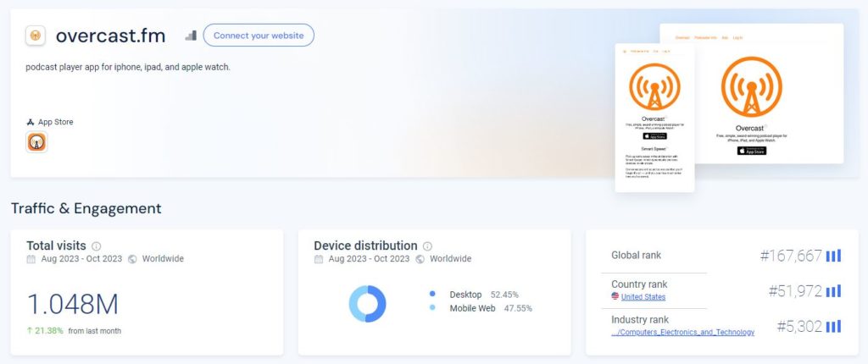Click the traffic bars icon next to overcast.fm
The height and width of the screenshot is (364, 868).
point(191,36)
